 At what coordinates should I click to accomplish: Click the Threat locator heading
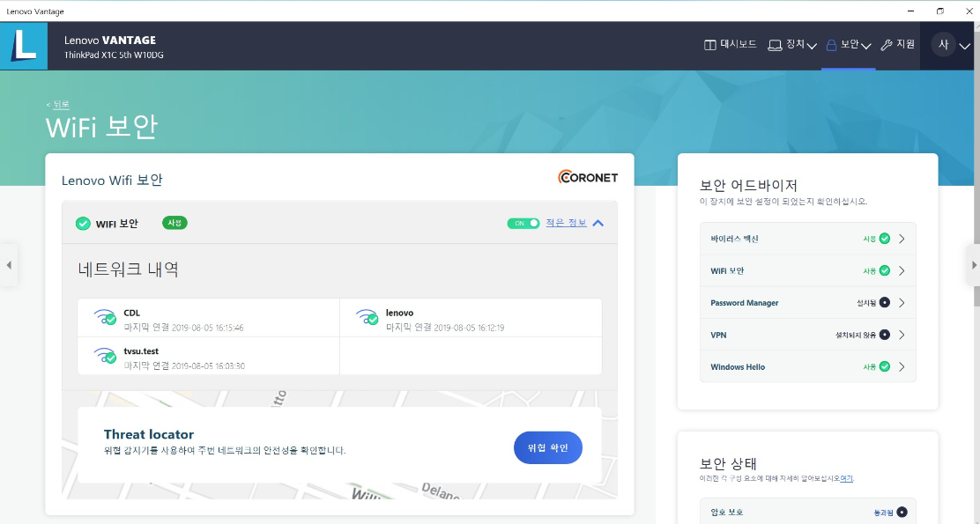[x=149, y=434]
